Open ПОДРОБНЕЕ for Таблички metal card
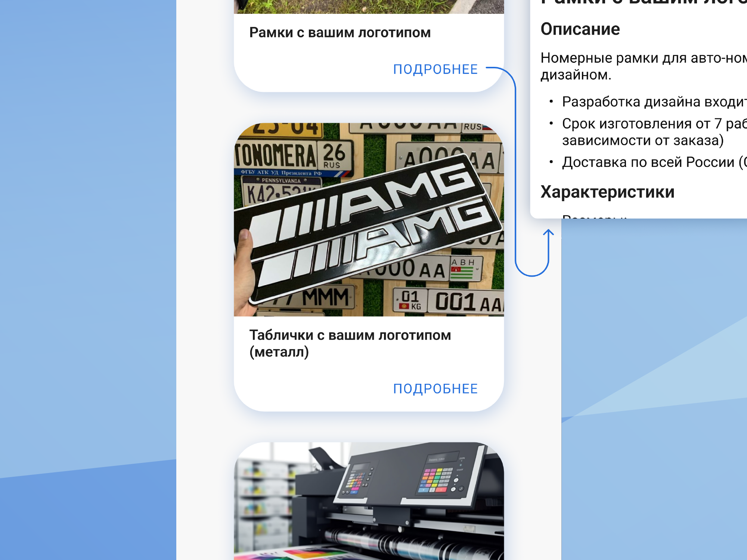 [x=435, y=389]
